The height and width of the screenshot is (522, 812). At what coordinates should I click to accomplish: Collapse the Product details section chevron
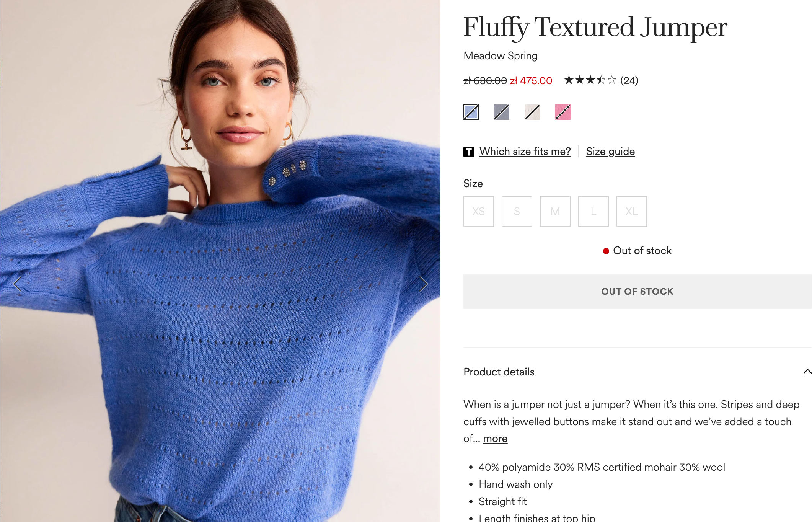(807, 372)
